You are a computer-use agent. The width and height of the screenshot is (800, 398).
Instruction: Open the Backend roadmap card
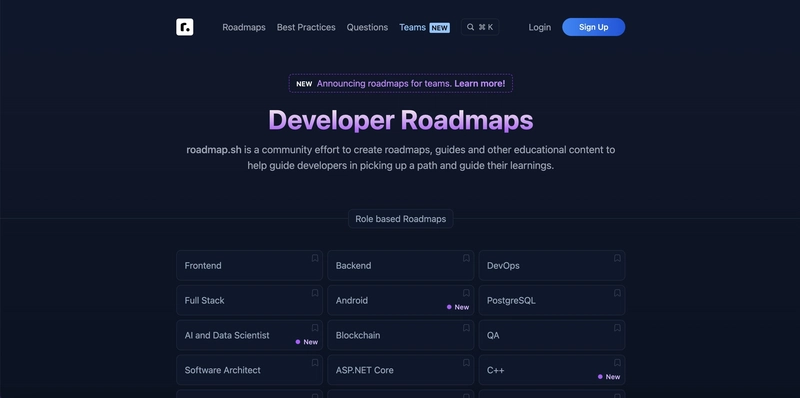coord(401,265)
